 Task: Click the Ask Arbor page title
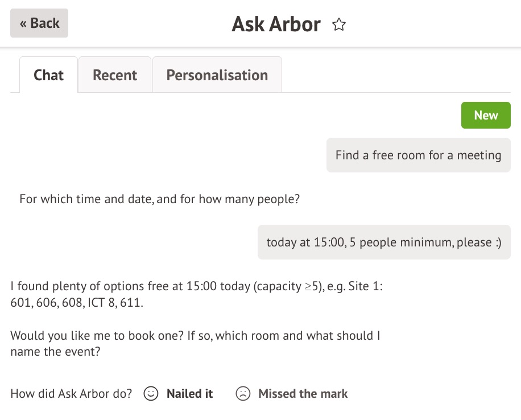(276, 24)
